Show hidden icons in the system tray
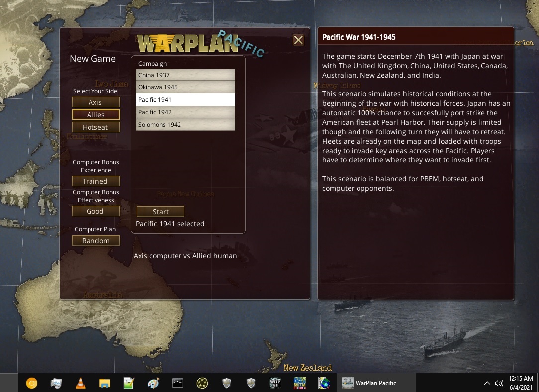The image size is (539, 392). click(x=487, y=383)
